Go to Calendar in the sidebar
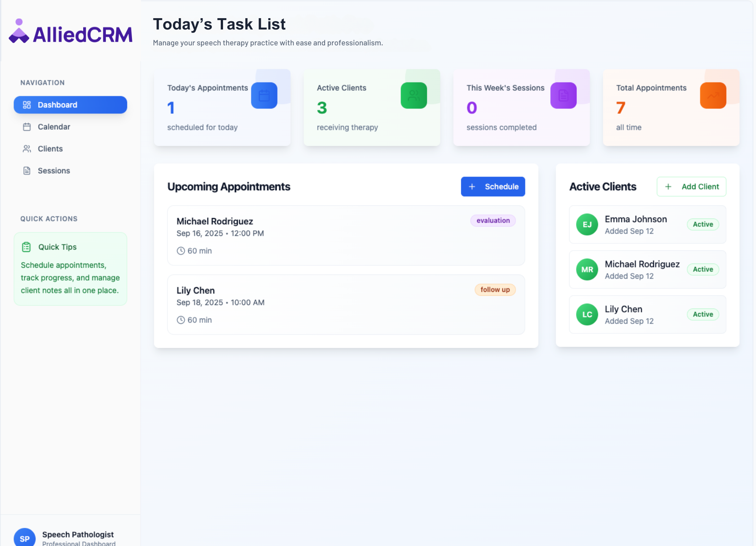Image resolution: width=756 pixels, height=546 pixels. (54, 127)
